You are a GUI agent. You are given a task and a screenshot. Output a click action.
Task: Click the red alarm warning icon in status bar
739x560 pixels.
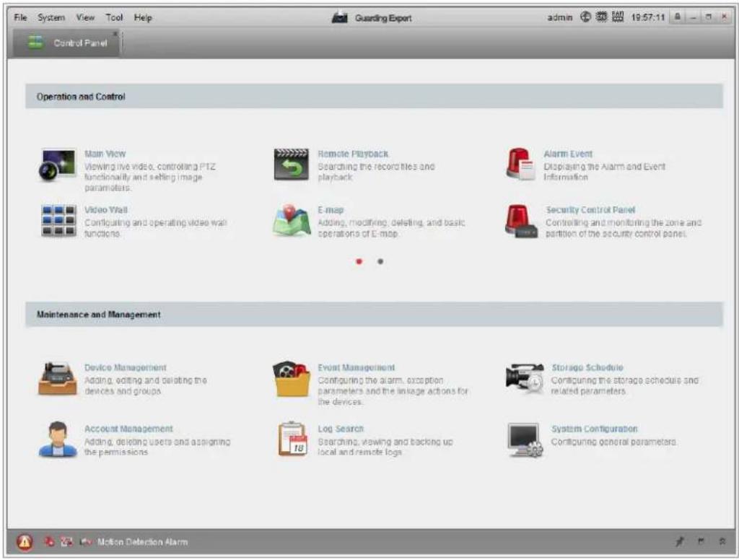click(x=25, y=542)
